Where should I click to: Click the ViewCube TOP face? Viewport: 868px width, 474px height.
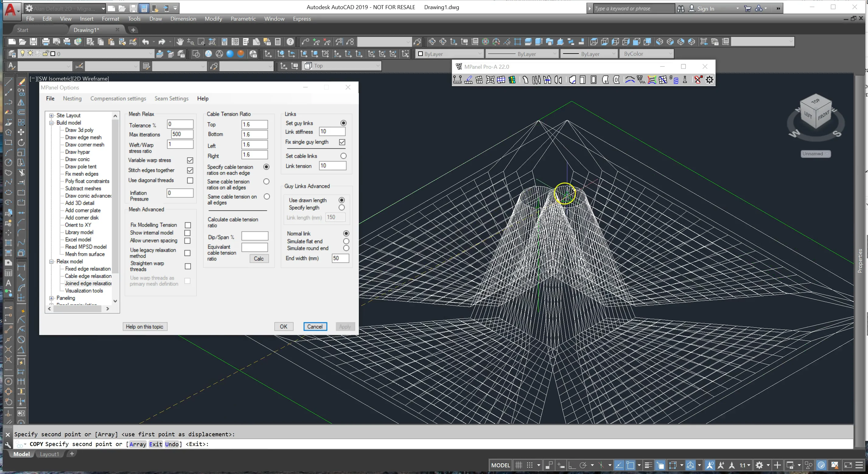point(815,101)
